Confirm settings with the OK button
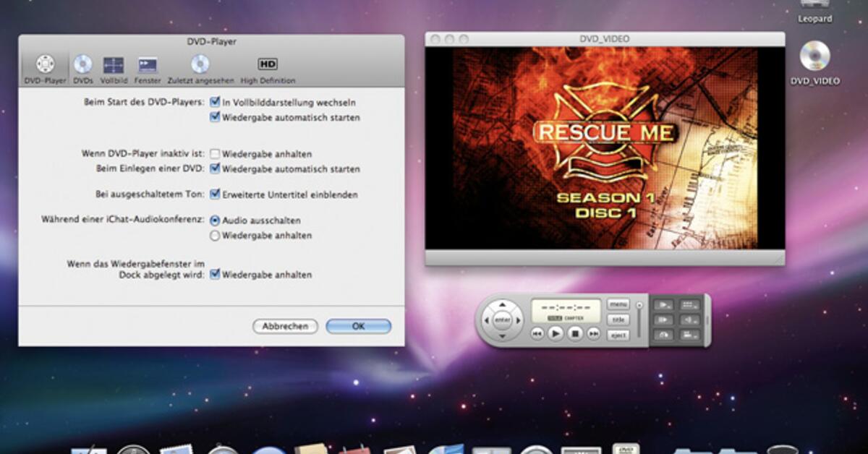 (358, 326)
